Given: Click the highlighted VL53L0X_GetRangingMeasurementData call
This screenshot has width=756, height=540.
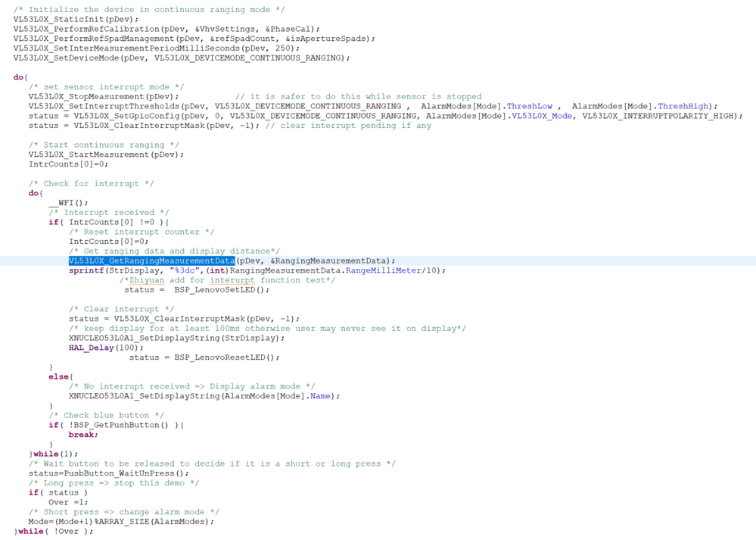Looking at the screenshot, I should click(152, 261).
